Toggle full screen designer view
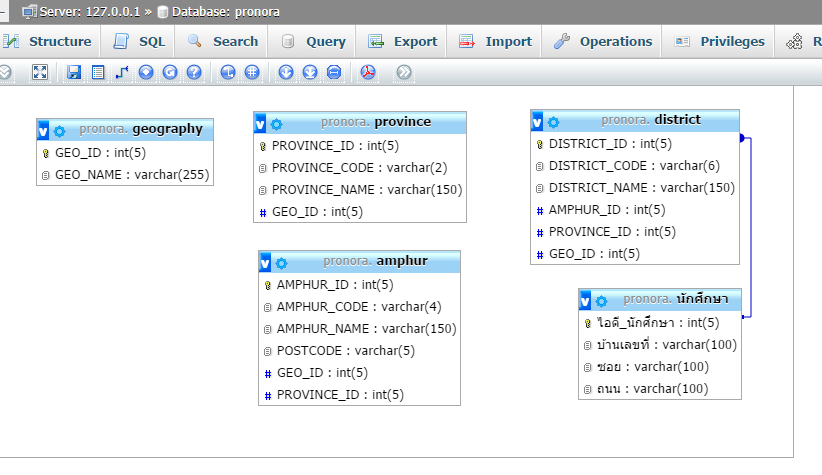The image size is (822, 475). pos(40,72)
